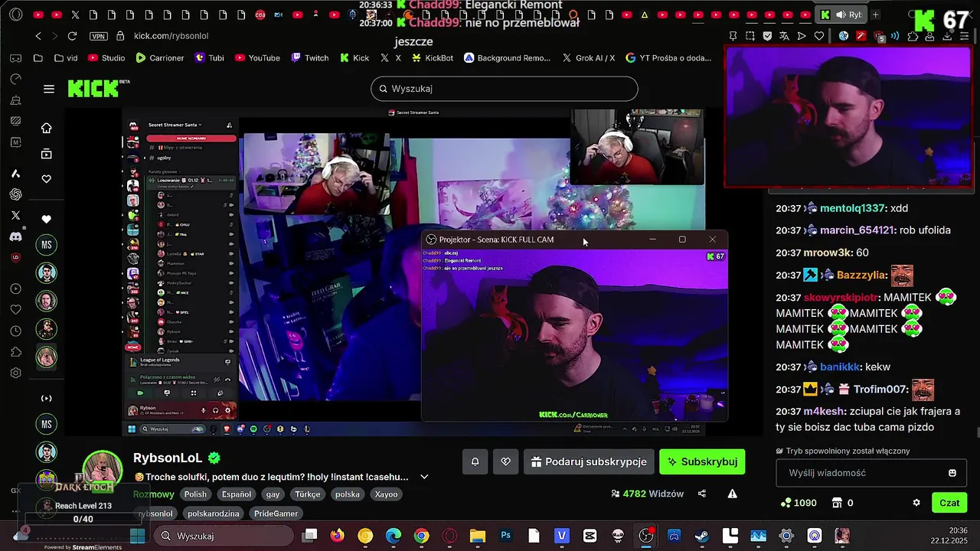980x551 pixels.
Task: Report the stream via warning icon
Action: click(x=732, y=494)
